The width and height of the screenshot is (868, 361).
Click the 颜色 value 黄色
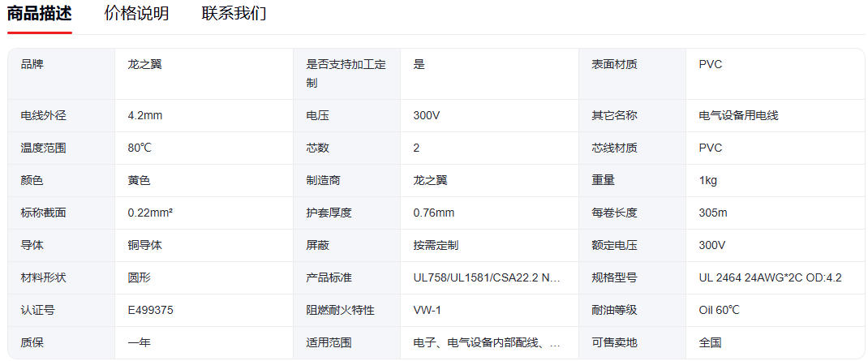139,180
